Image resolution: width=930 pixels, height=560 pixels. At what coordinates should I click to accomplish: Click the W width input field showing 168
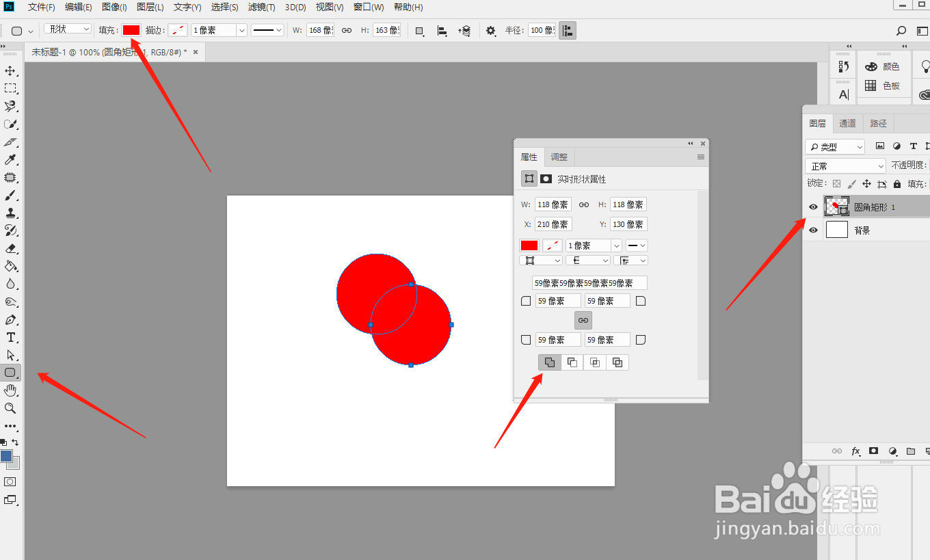(320, 29)
